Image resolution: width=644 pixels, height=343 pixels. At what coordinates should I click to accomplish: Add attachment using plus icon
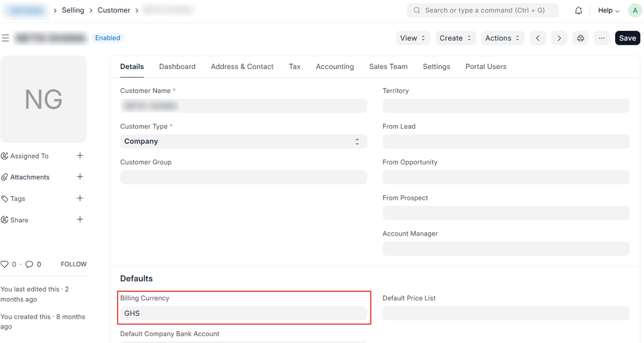(x=80, y=177)
